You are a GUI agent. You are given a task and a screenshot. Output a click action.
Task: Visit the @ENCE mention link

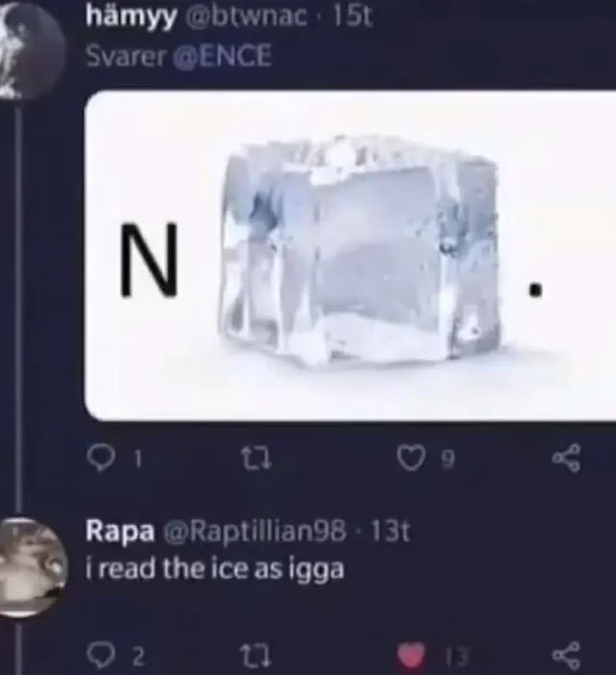tap(223, 57)
